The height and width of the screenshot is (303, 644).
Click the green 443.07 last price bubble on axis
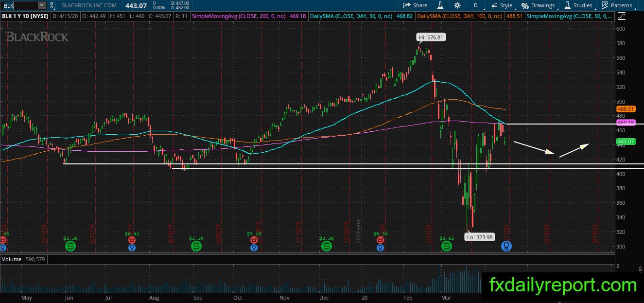pos(626,142)
